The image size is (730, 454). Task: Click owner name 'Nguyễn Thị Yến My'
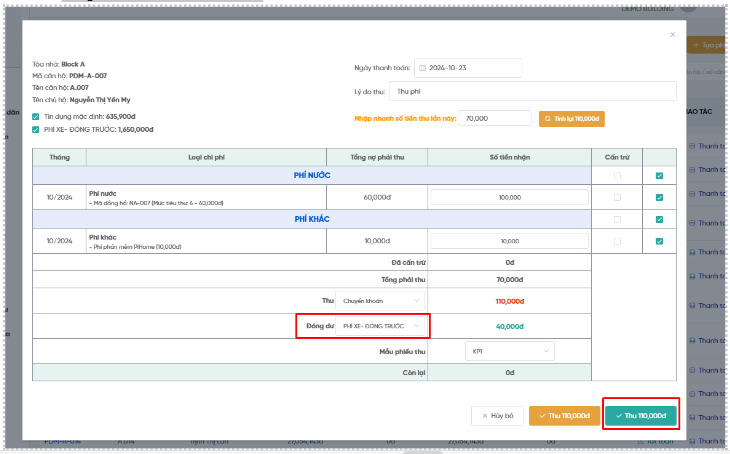point(100,100)
